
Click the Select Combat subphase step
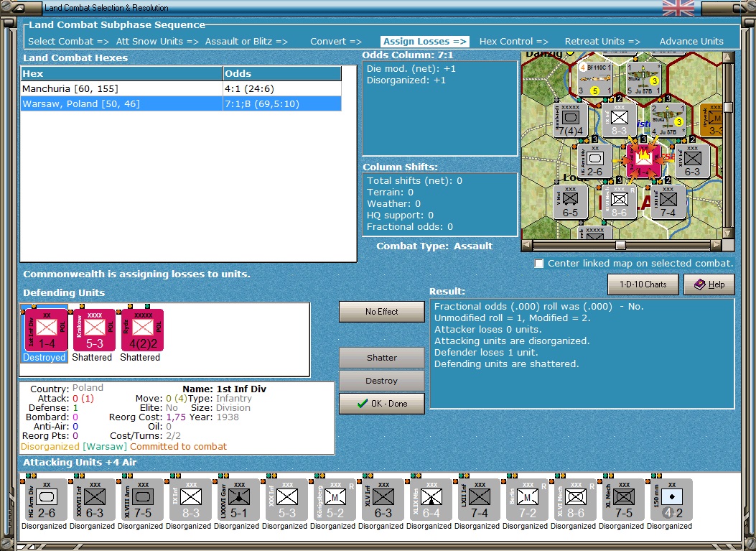(x=68, y=42)
